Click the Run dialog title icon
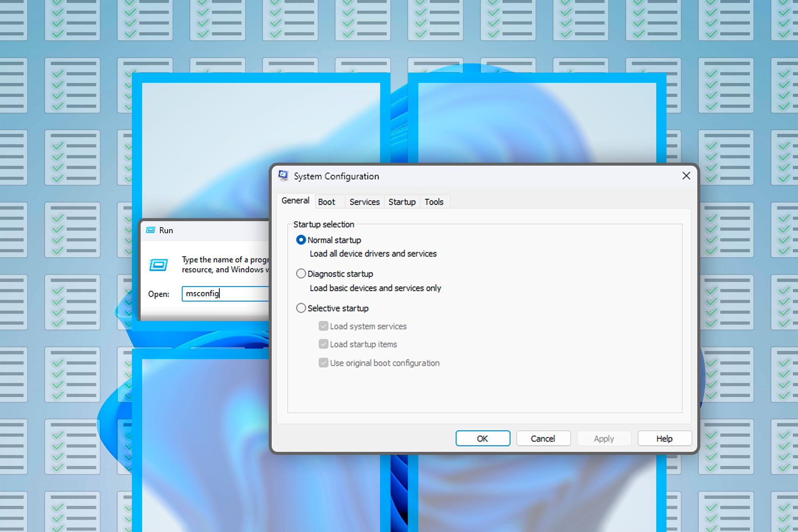Screen dimensions: 798x532 (151, 230)
